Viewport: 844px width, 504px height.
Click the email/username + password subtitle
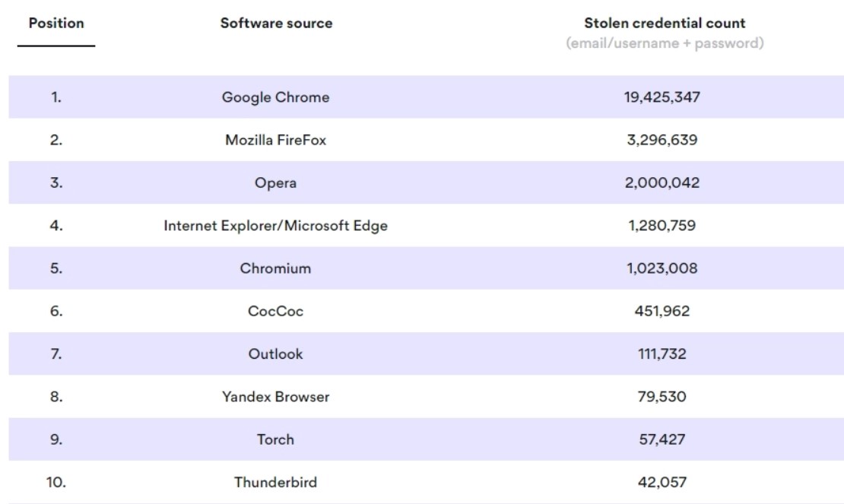point(665,43)
